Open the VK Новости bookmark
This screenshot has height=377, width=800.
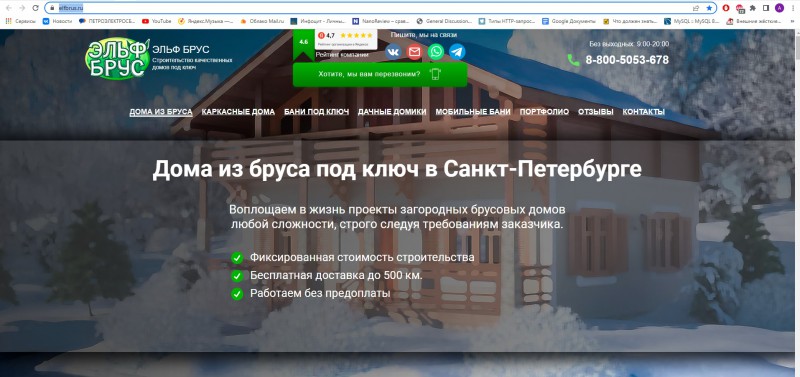tap(57, 21)
